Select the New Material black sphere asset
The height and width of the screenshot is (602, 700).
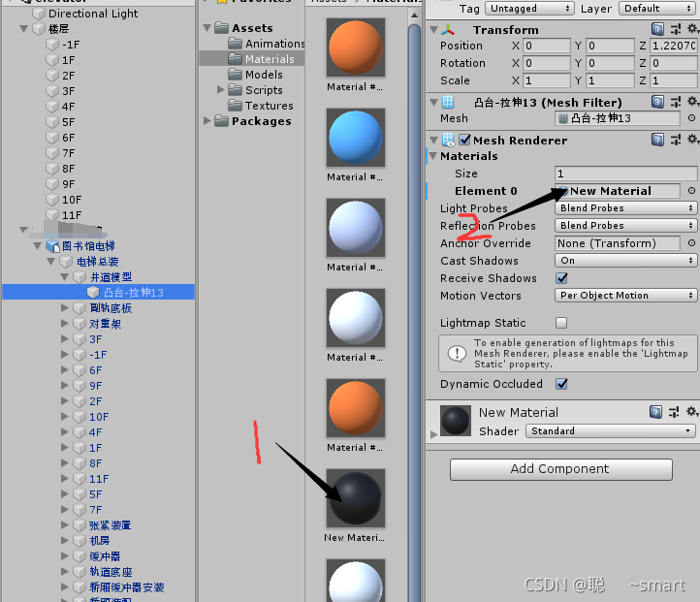[356, 498]
